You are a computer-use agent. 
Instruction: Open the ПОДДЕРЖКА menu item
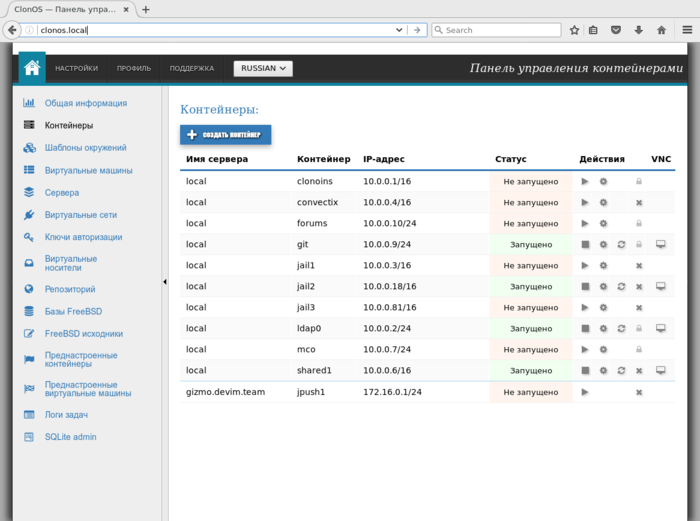(191, 69)
